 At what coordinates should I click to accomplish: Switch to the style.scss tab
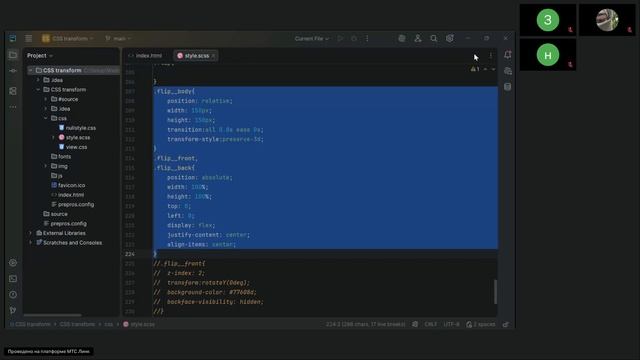(x=196, y=56)
